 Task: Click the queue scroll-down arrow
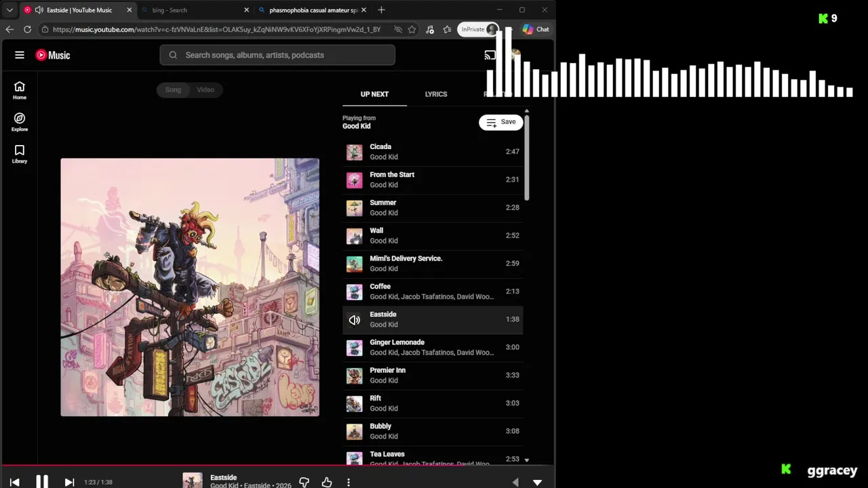[526, 460]
